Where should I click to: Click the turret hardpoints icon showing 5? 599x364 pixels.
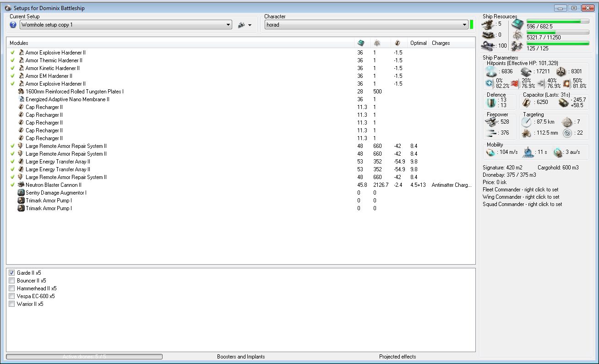click(488, 24)
